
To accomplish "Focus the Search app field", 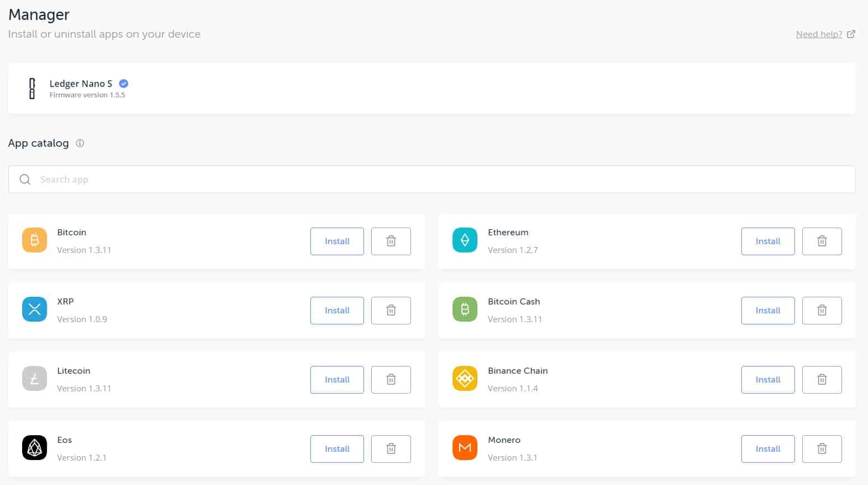I will [432, 179].
